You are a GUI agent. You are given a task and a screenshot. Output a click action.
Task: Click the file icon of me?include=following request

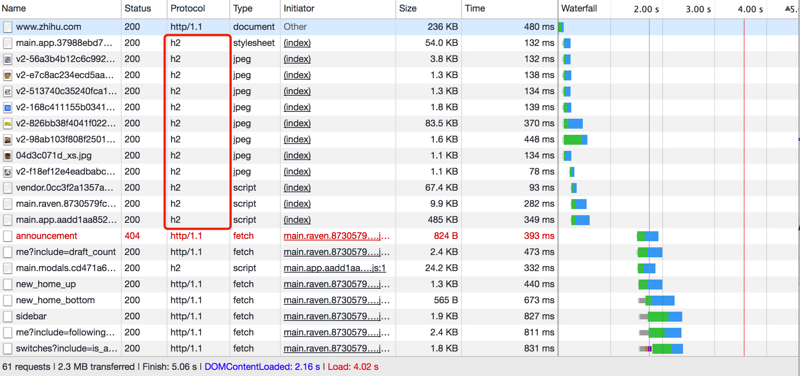[x=7, y=333]
